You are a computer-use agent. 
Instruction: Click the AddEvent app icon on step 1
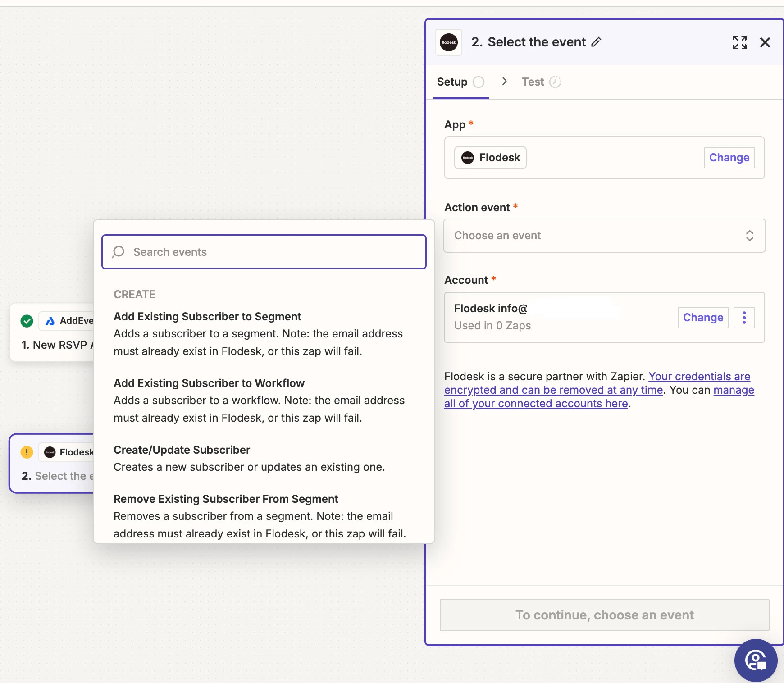pyautogui.click(x=50, y=321)
